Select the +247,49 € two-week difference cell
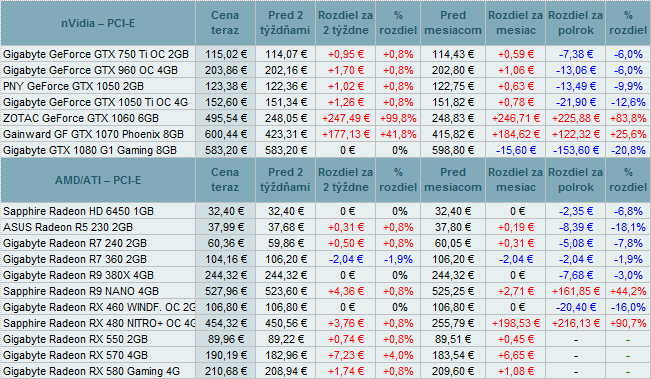The width and height of the screenshot is (651, 379). pos(345,118)
